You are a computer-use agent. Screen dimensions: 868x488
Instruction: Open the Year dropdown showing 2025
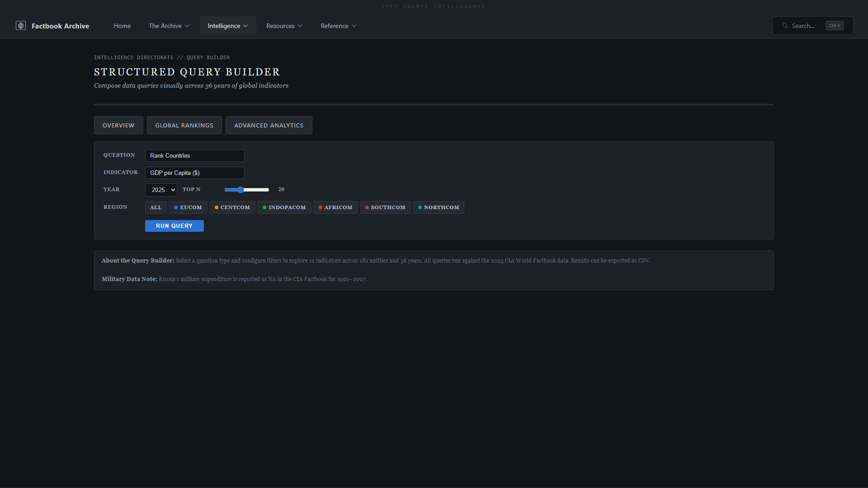click(161, 190)
